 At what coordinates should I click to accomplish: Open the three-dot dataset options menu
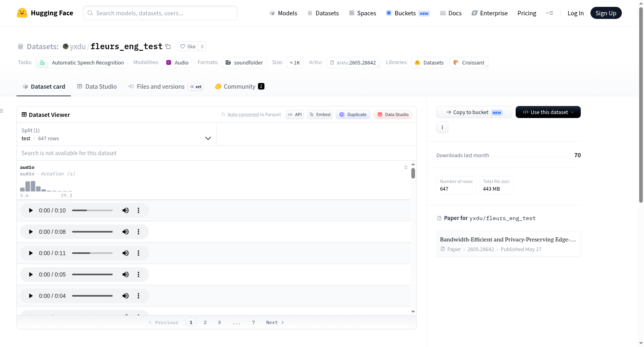[442, 127]
